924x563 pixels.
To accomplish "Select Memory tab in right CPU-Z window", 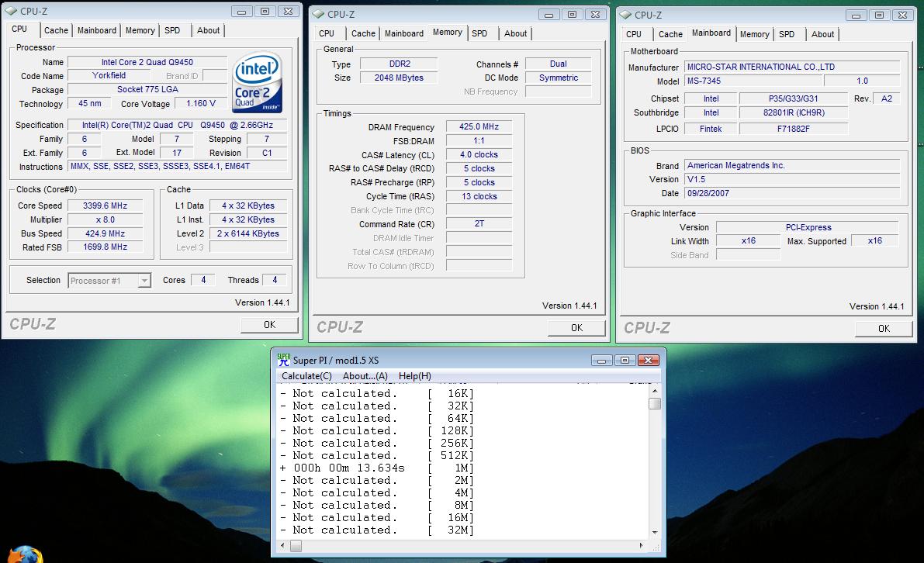I will tap(754, 34).
